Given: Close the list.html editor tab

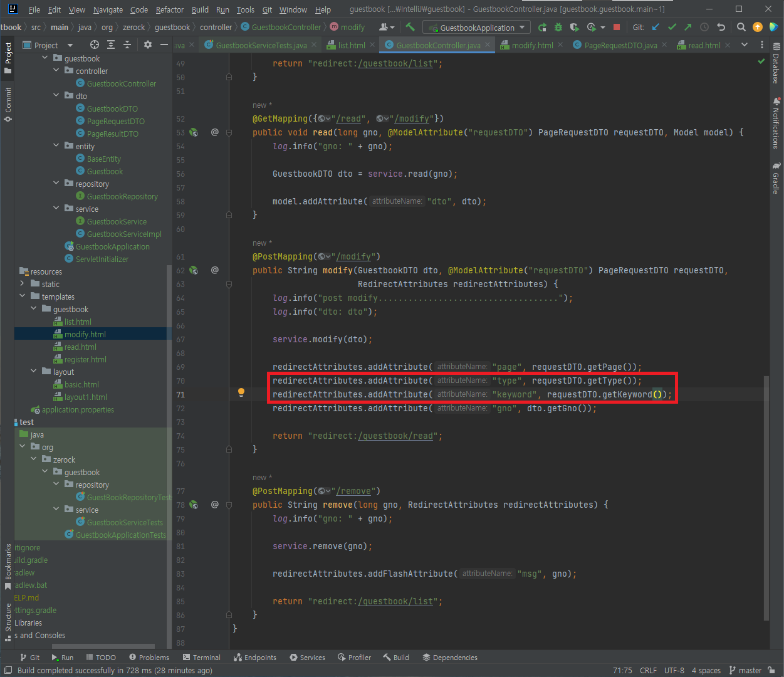Looking at the screenshot, I should click(x=372, y=45).
